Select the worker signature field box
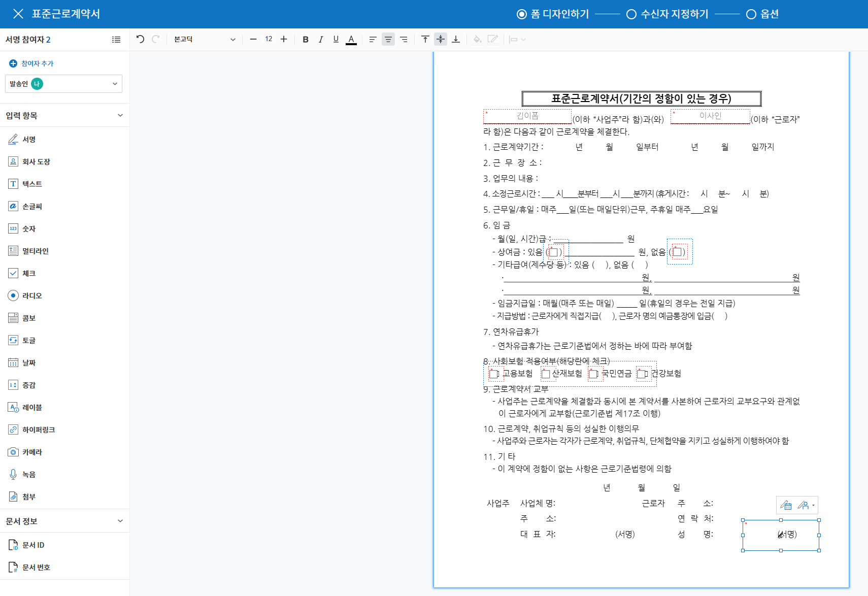The width and height of the screenshot is (868, 596). tap(781, 535)
